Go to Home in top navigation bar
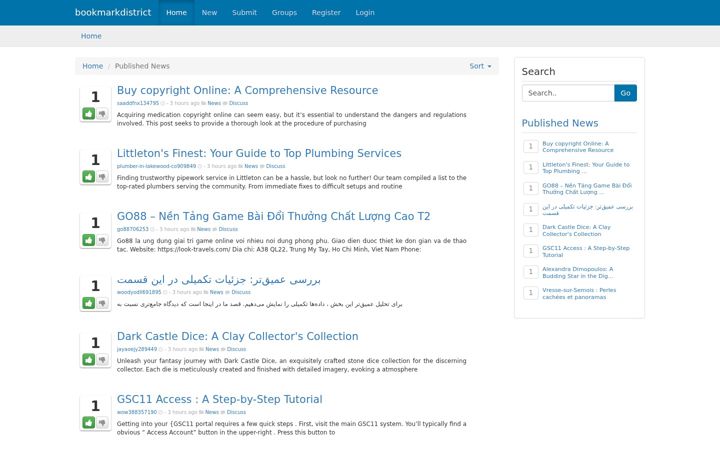 176,12
